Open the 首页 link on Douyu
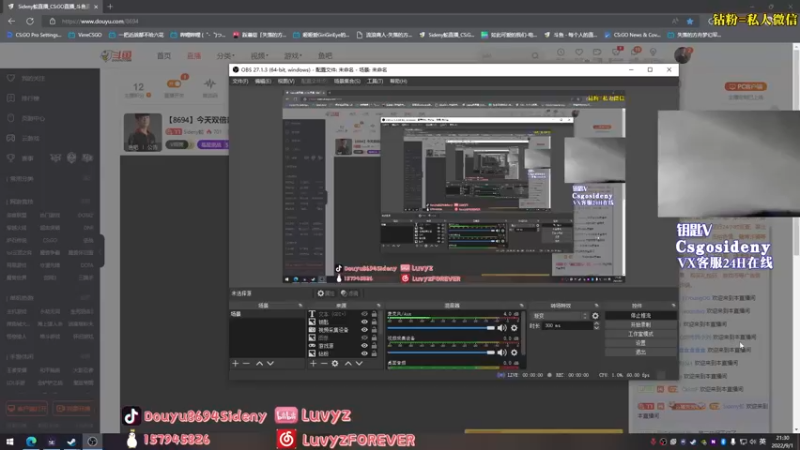Image resolution: width=800 pixels, height=450 pixels. 164,56
